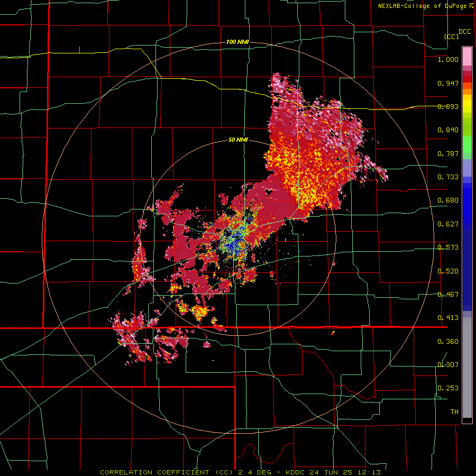Pick the light pink colorbar segment near 1.000

[467, 56]
